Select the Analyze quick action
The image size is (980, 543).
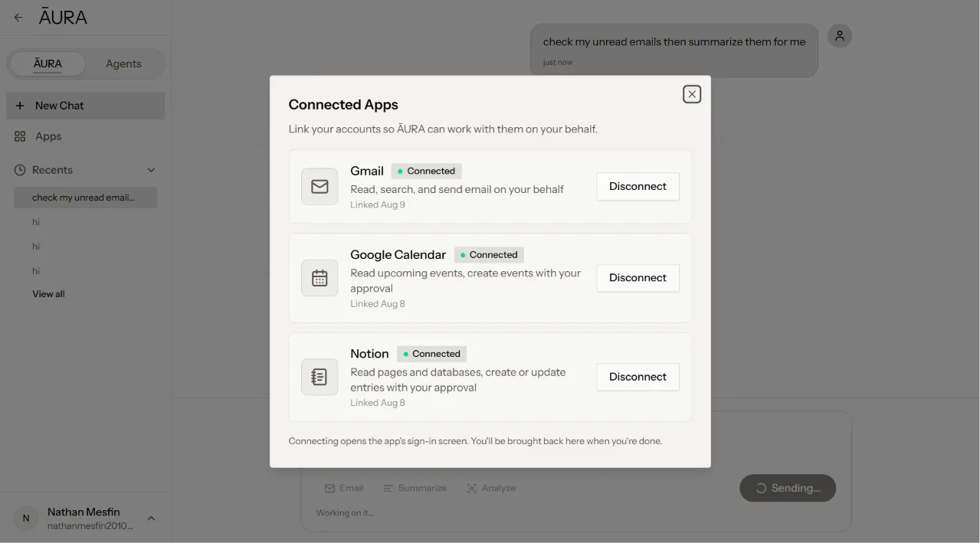(x=491, y=488)
